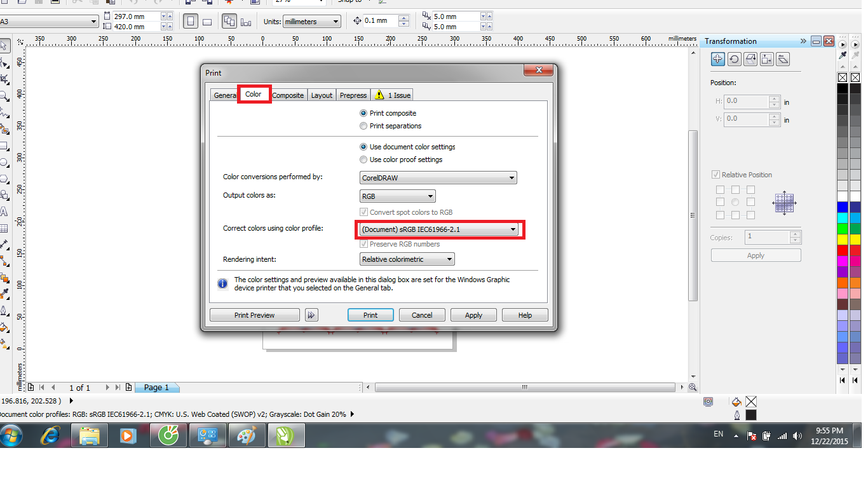Click the zoom magnifier icon beside scrollbar
The image size is (868, 488).
[693, 387]
